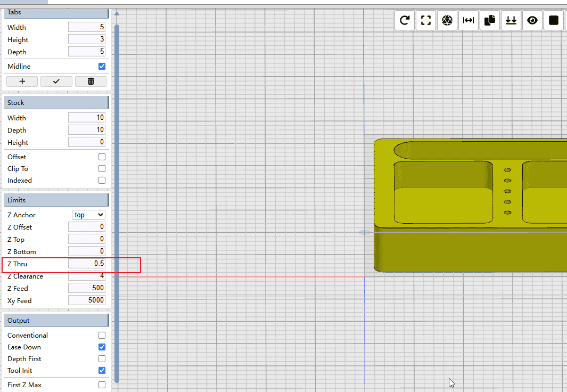Viewport: 567px width, 392px height.
Task: Click the Z Thru input field
Action: [87, 264]
